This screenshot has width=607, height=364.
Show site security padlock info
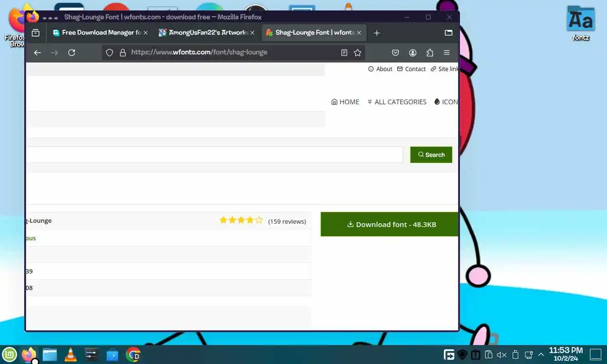click(122, 53)
